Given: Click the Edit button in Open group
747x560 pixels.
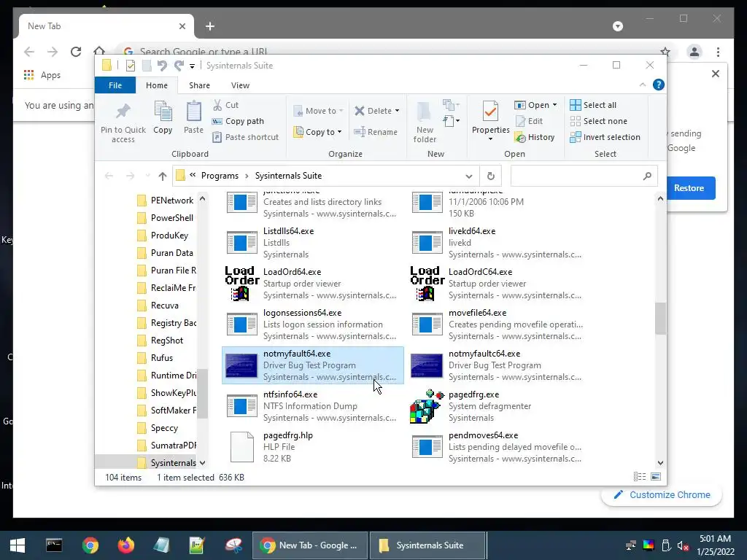Looking at the screenshot, I should [529, 121].
